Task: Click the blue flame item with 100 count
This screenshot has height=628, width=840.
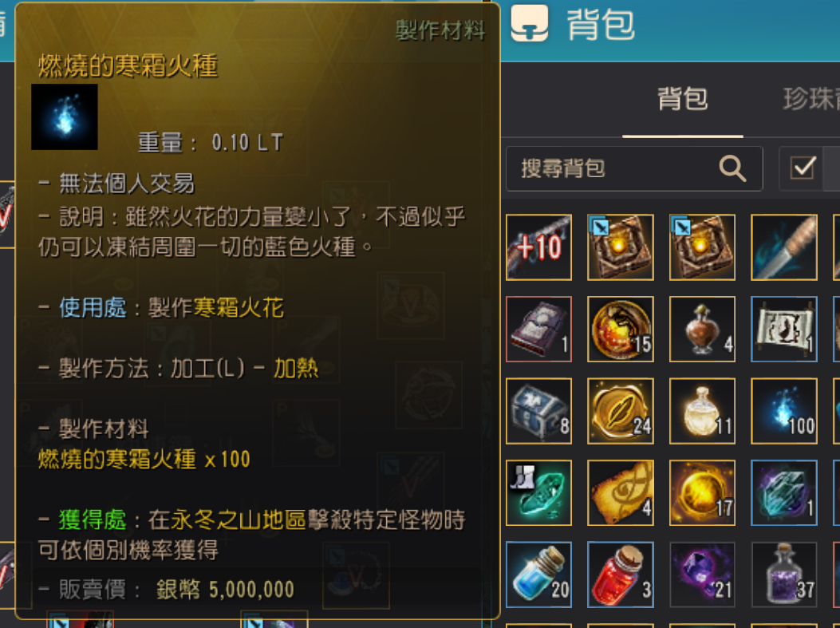Action: (x=783, y=411)
